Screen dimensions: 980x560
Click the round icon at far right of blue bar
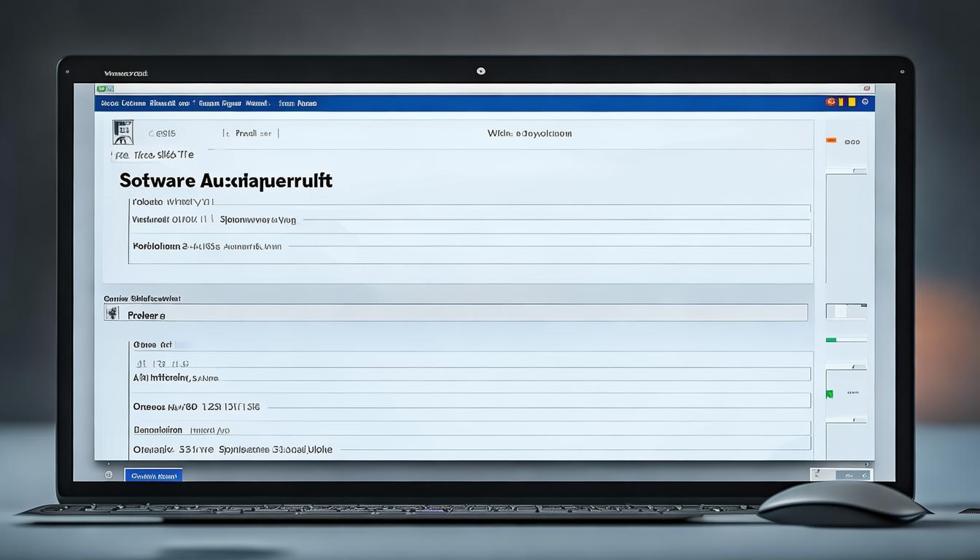tap(865, 103)
